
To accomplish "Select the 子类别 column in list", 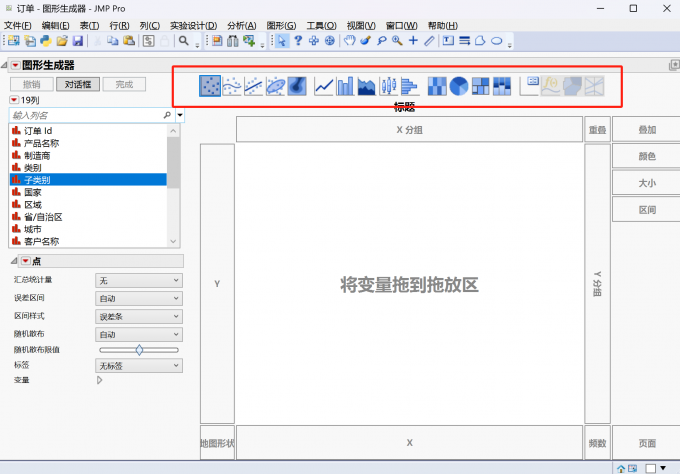I will point(88,180).
